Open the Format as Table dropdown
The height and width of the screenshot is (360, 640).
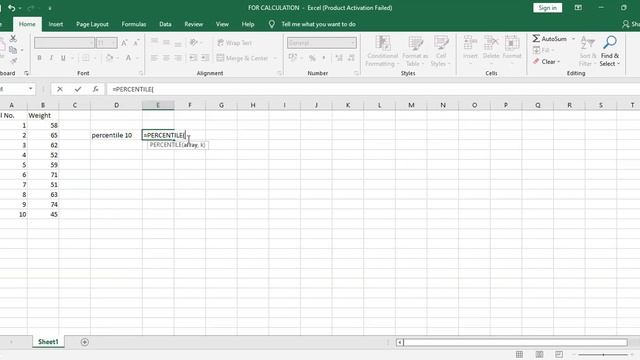point(415,51)
